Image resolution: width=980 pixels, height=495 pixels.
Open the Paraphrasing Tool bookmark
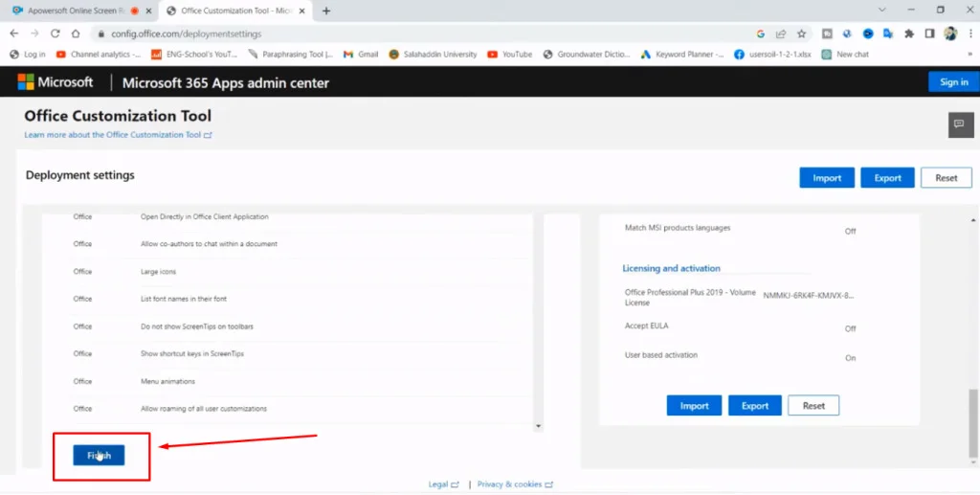291,55
